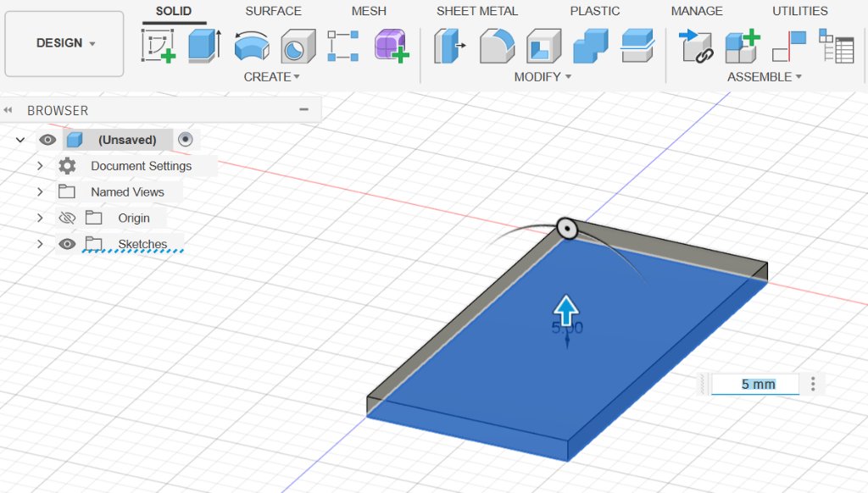Open the Create dropdown menu

272,77
